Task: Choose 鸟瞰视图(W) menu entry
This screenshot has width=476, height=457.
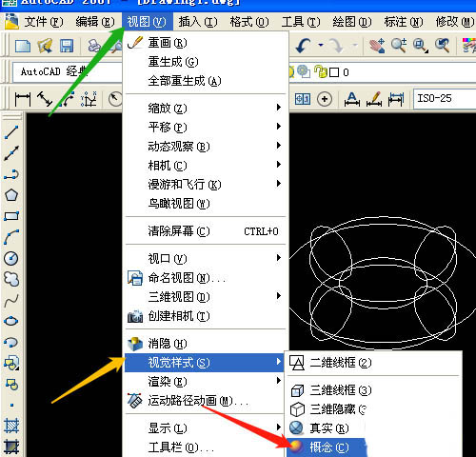Action: coord(206,204)
